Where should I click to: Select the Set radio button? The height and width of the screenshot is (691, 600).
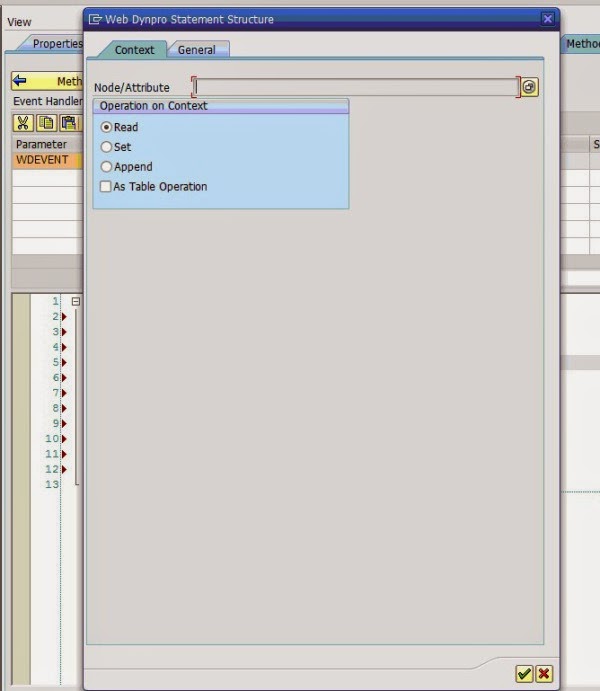[x=107, y=147]
